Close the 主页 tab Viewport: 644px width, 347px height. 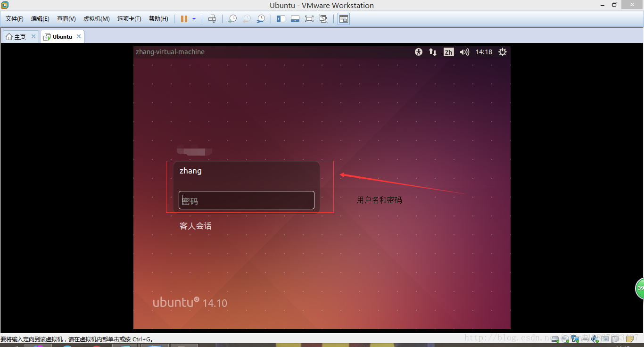33,36
